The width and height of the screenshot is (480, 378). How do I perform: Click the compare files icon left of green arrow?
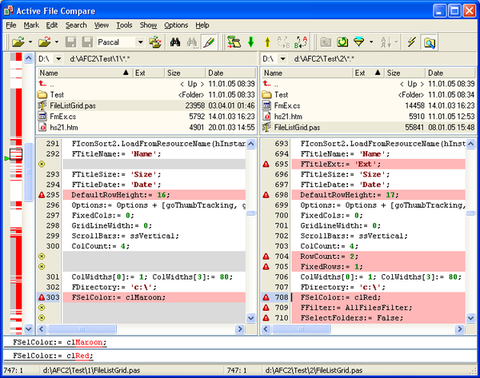tap(234, 42)
